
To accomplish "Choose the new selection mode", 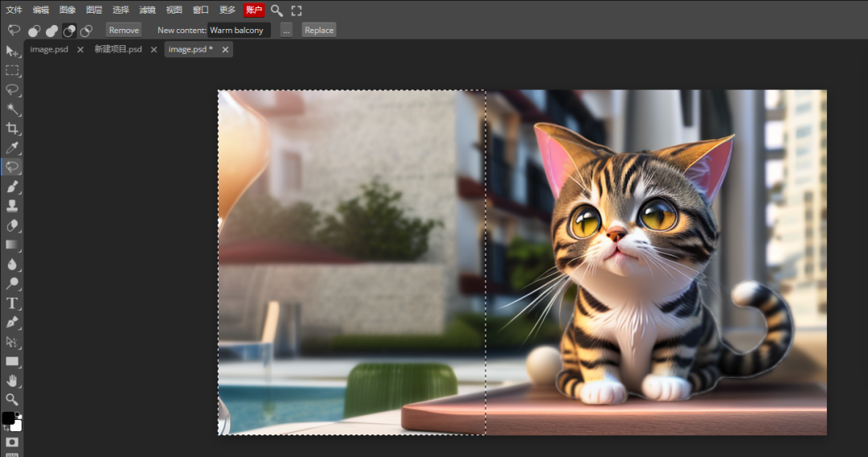I will [35, 31].
